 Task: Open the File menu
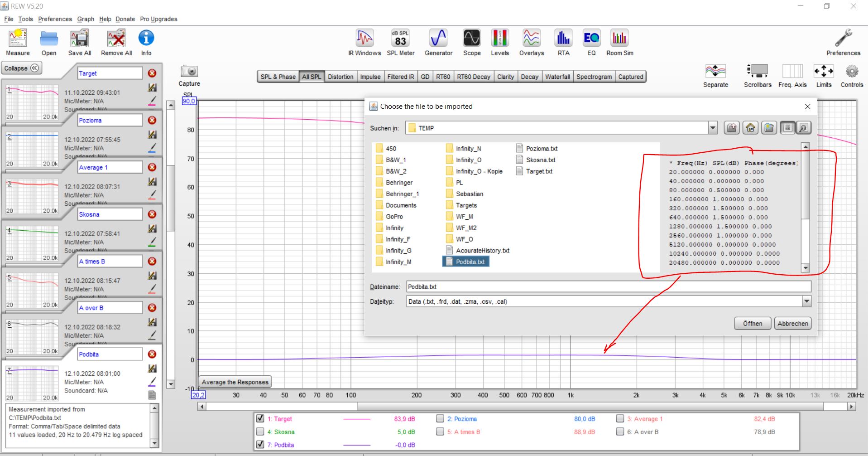tap(9, 19)
